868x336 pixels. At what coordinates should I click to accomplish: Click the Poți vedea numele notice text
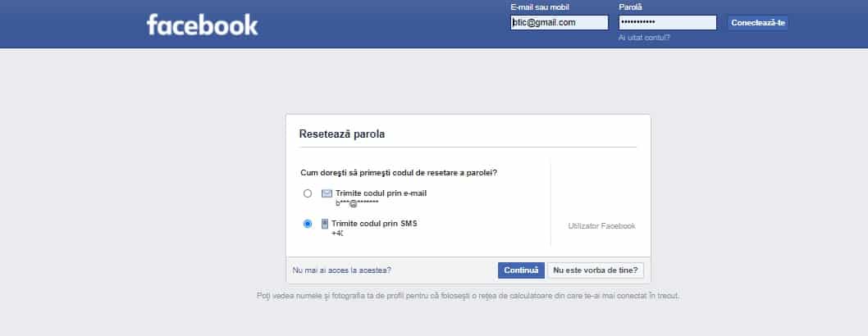pos(468,296)
